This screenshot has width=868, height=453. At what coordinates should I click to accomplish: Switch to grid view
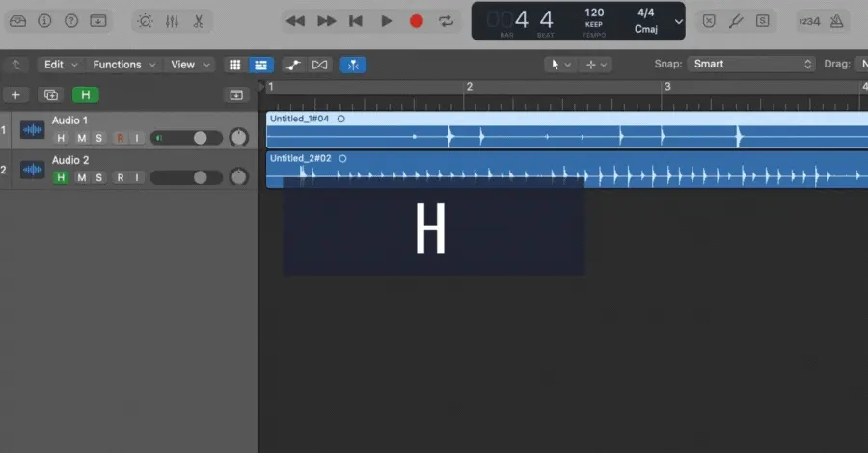click(x=234, y=65)
